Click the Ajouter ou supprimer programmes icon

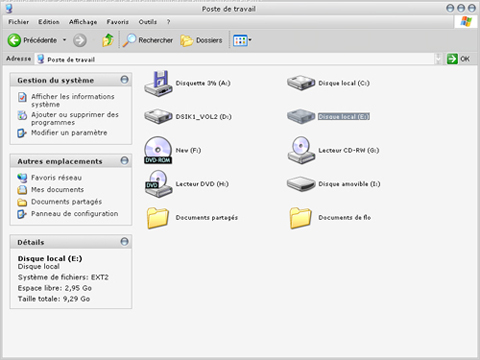point(22,115)
